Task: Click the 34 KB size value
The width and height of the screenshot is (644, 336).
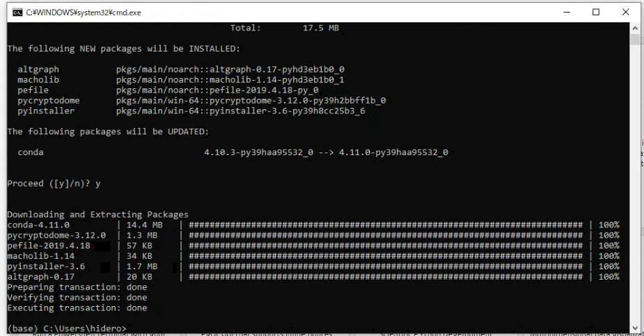Action: point(139,256)
